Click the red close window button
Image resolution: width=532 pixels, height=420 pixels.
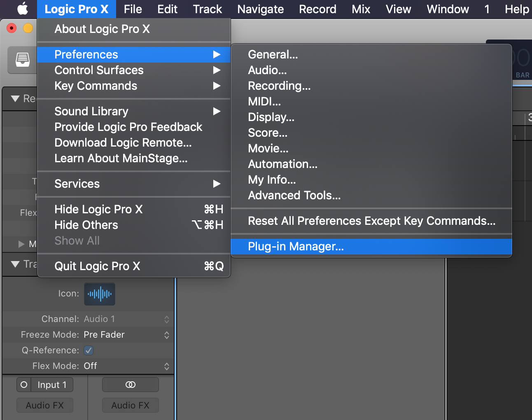12,28
